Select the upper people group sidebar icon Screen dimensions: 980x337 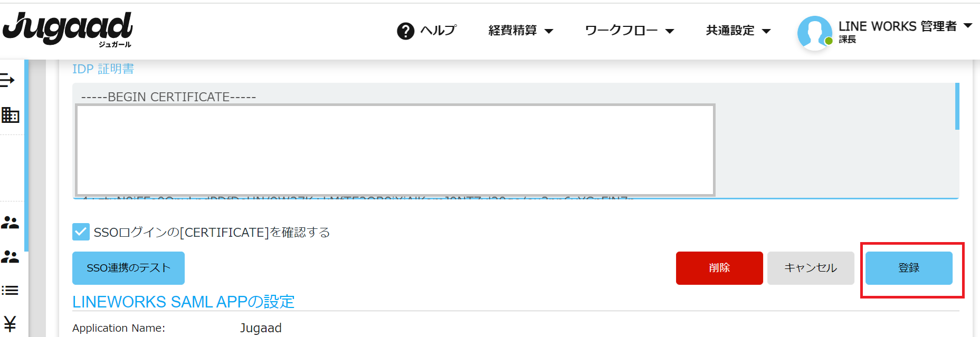coord(10,223)
